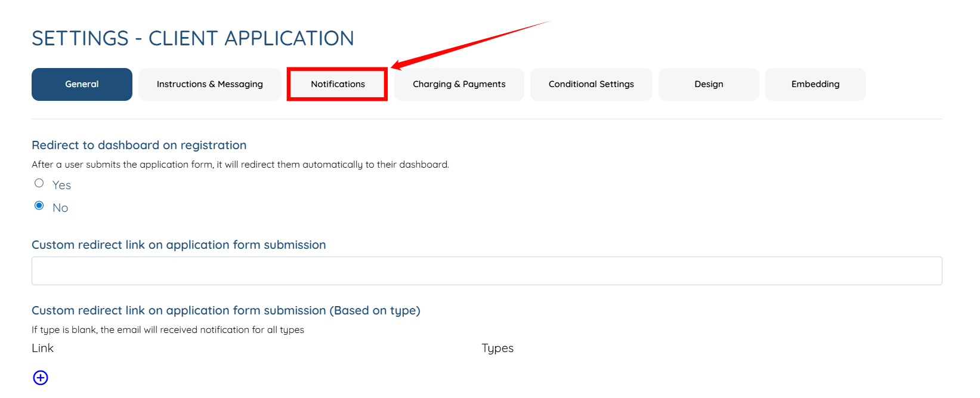
Task: Click 'Custom redirect link on application form submission' heading
Action: [x=179, y=245]
